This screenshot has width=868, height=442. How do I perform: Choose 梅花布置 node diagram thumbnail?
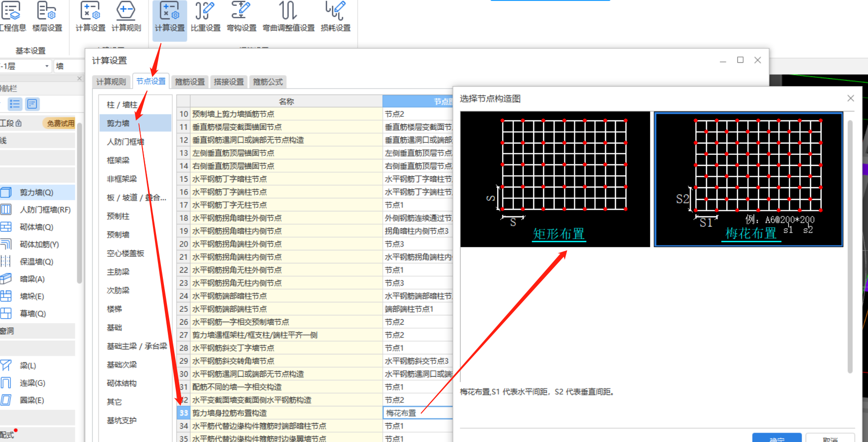(x=748, y=179)
